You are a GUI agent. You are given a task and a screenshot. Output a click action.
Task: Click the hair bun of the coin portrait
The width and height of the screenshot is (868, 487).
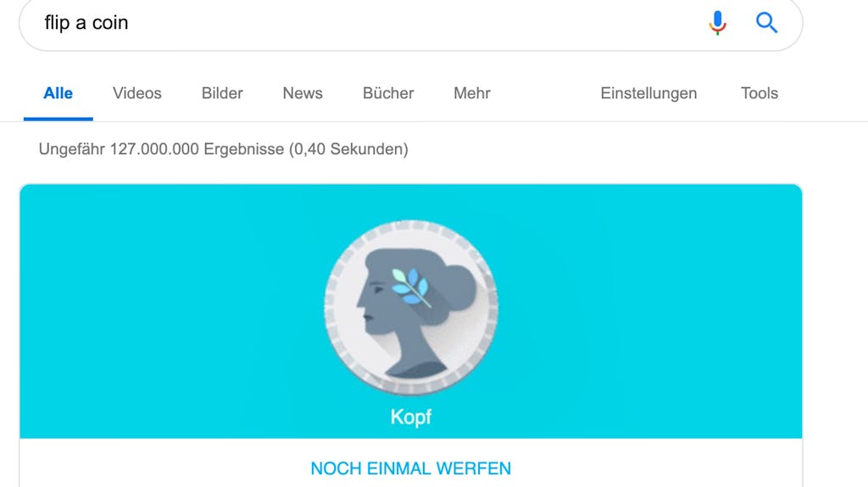coord(459,285)
